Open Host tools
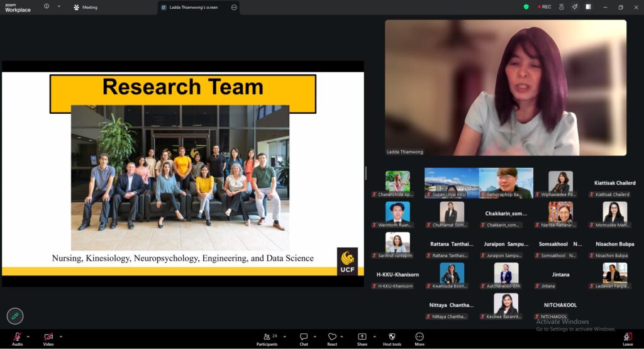Image resolution: width=644 pixels, height=349 pixels. click(391, 337)
